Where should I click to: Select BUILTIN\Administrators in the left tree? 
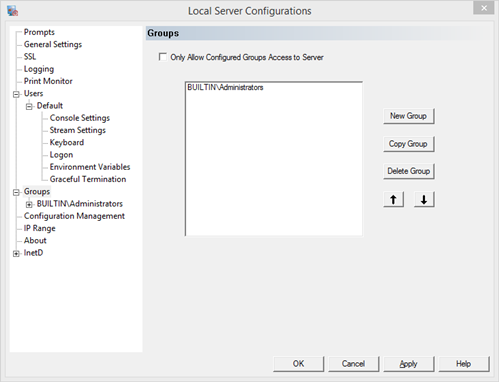[x=80, y=204]
